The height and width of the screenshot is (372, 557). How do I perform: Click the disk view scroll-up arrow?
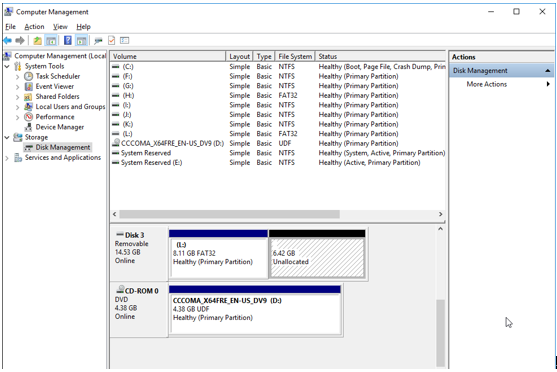click(440, 229)
